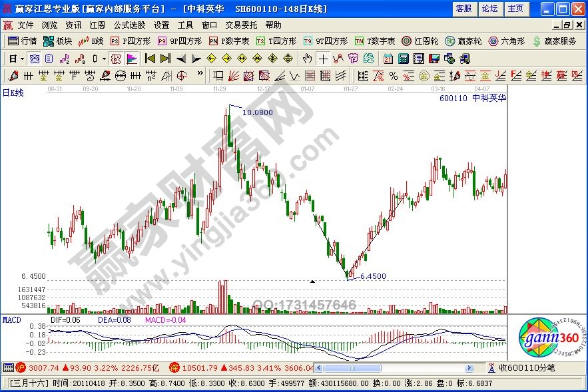Click the n² grid tool icon
The height and width of the screenshot is (392, 588).
(x=151, y=76)
